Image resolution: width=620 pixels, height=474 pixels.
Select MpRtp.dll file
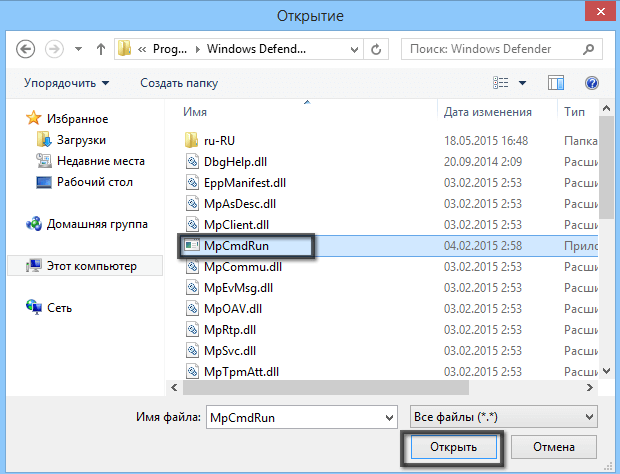[230, 329]
